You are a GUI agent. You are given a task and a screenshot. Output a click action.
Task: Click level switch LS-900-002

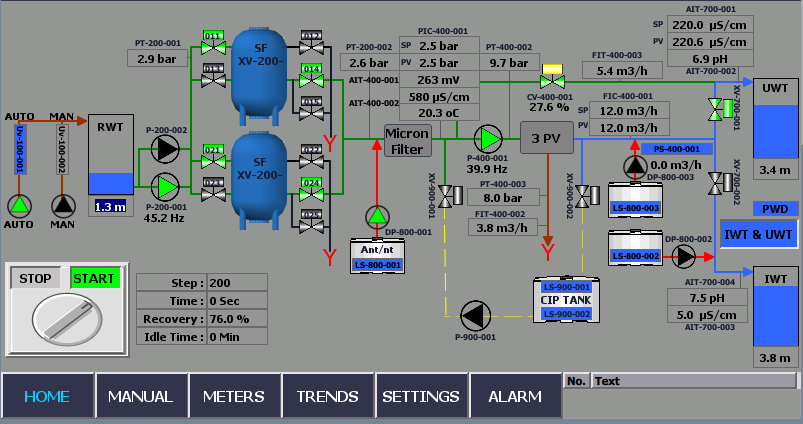(x=566, y=314)
